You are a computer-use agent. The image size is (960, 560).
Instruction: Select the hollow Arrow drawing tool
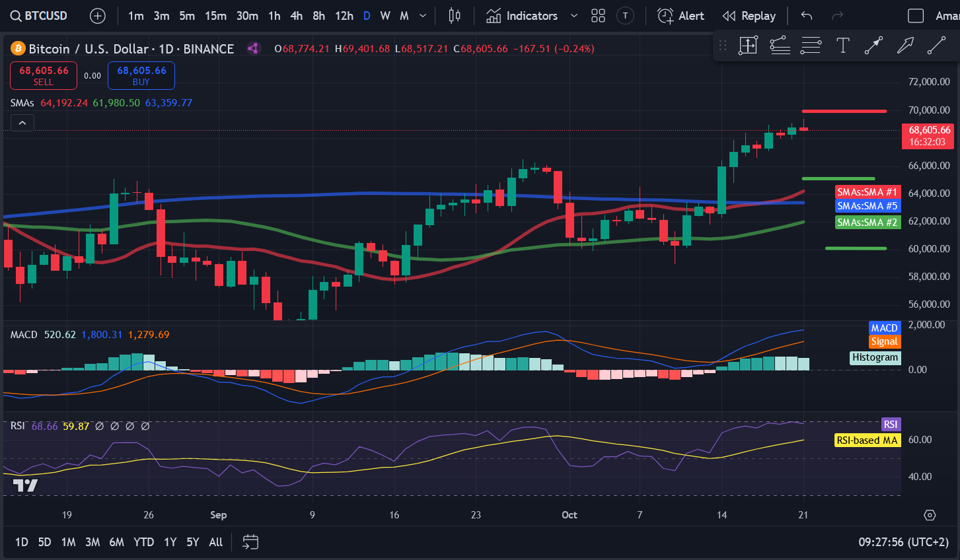[905, 46]
